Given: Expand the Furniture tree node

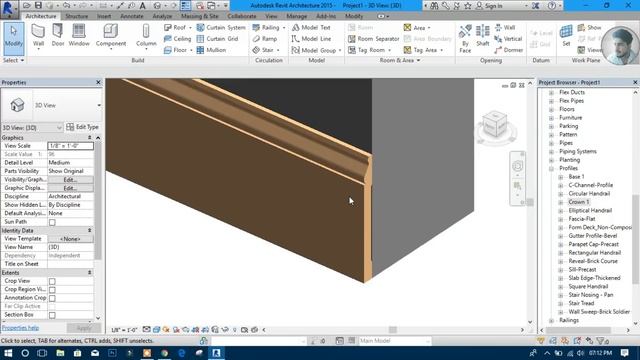Looking at the screenshot, I should coord(551,118).
